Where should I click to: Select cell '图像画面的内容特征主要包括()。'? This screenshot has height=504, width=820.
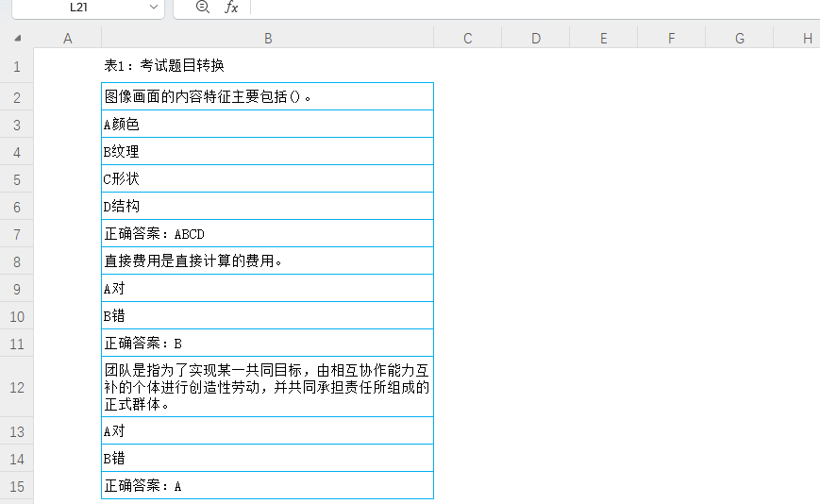coord(268,96)
